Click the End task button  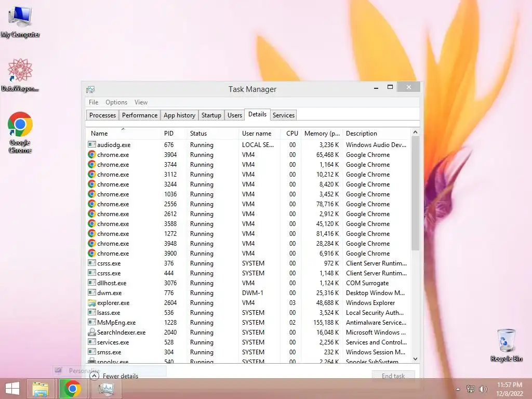[x=393, y=376]
